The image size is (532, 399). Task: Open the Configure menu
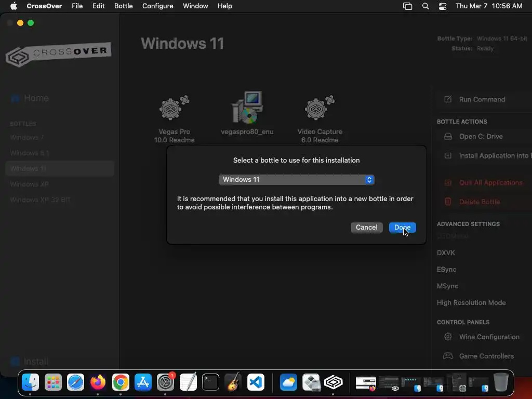[158, 6]
